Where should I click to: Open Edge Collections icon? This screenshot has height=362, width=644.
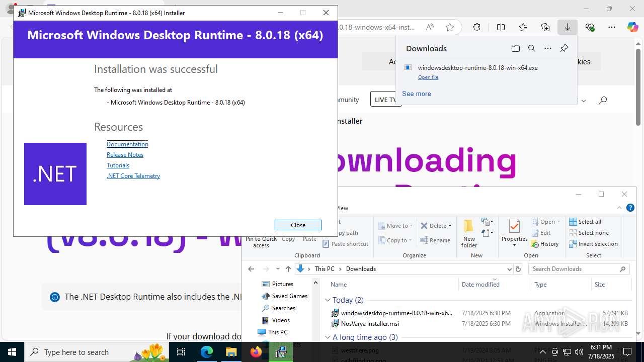(545, 27)
